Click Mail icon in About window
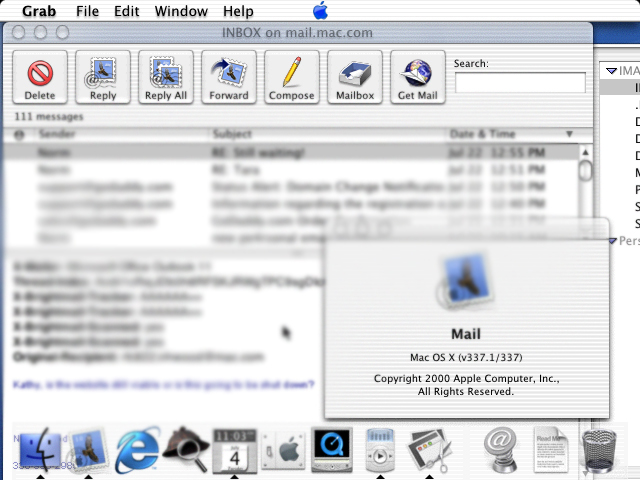 click(466, 282)
